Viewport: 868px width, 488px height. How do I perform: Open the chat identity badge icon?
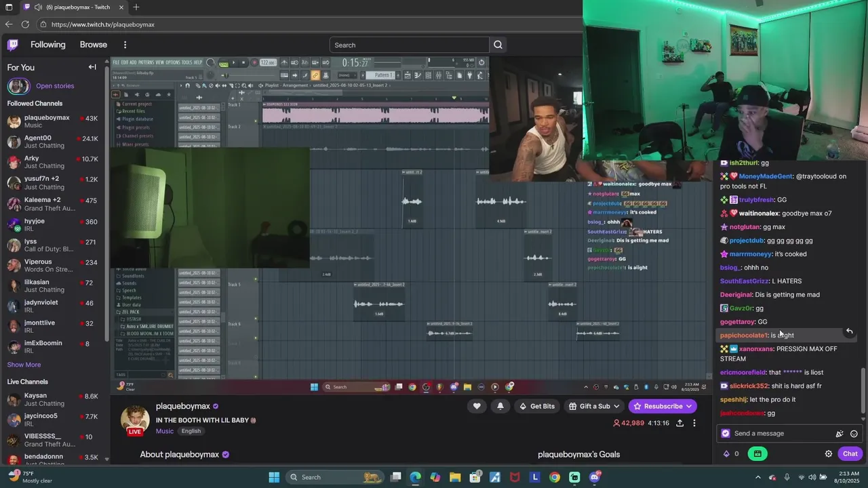point(726,434)
